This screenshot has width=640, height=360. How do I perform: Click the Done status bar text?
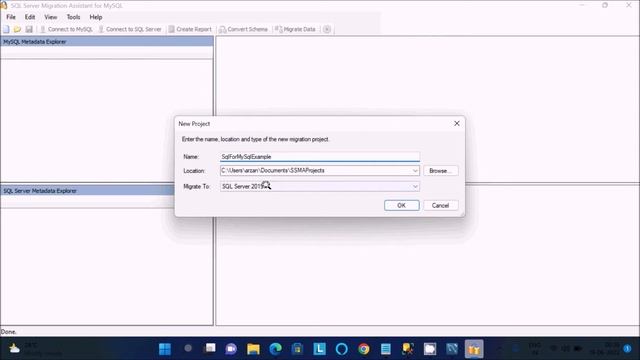point(9,332)
